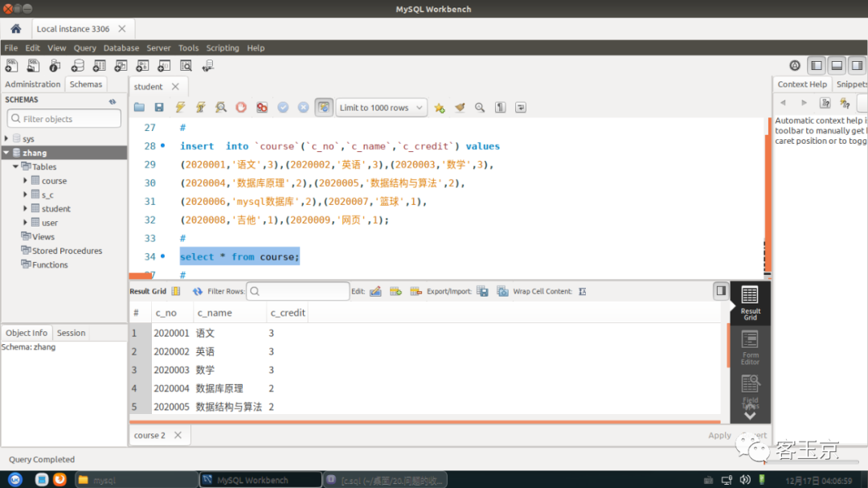Image resolution: width=868 pixels, height=488 pixels.
Task: Stop query execution red icon
Action: pos(241,108)
